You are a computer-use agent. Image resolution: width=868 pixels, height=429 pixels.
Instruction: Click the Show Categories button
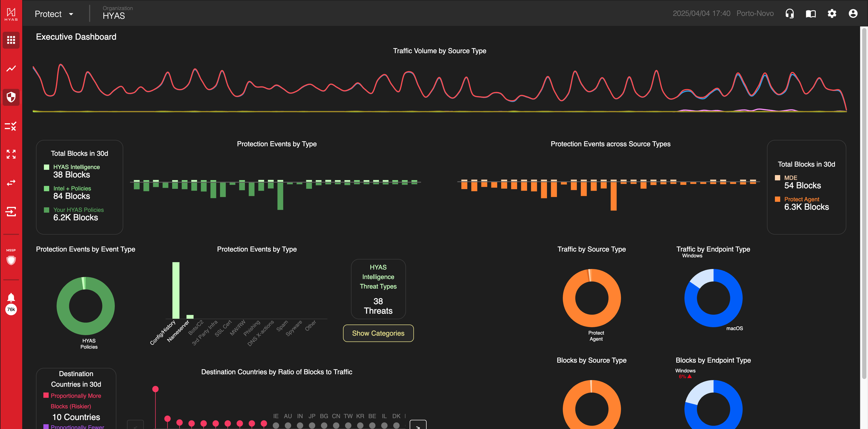[x=378, y=333]
